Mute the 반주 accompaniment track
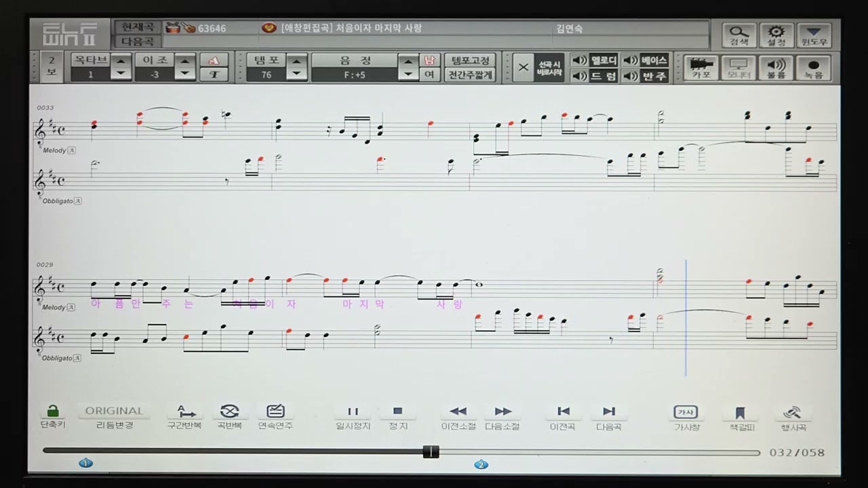Screen dimensions: 868x488 pyautogui.click(x=645, y=75)
